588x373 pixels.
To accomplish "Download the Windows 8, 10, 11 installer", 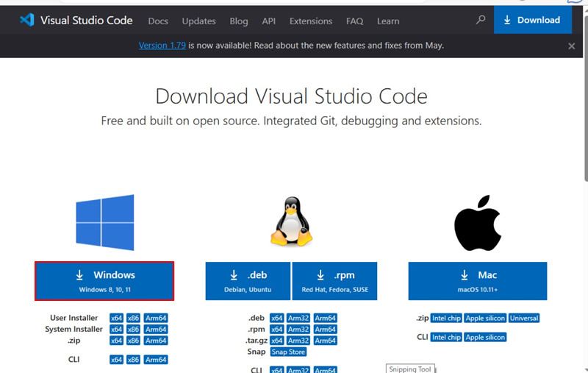I will coord(104,281).
